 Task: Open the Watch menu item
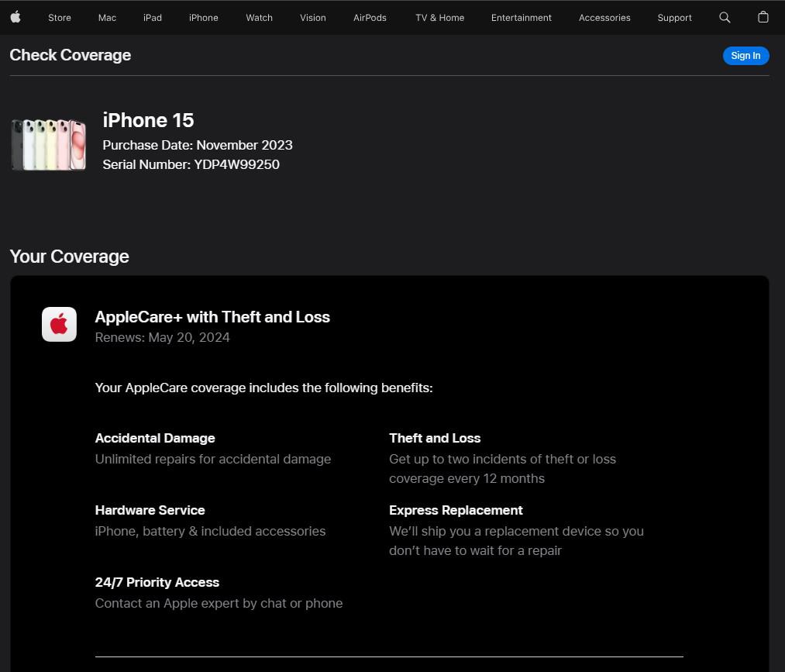pos(260,18)
